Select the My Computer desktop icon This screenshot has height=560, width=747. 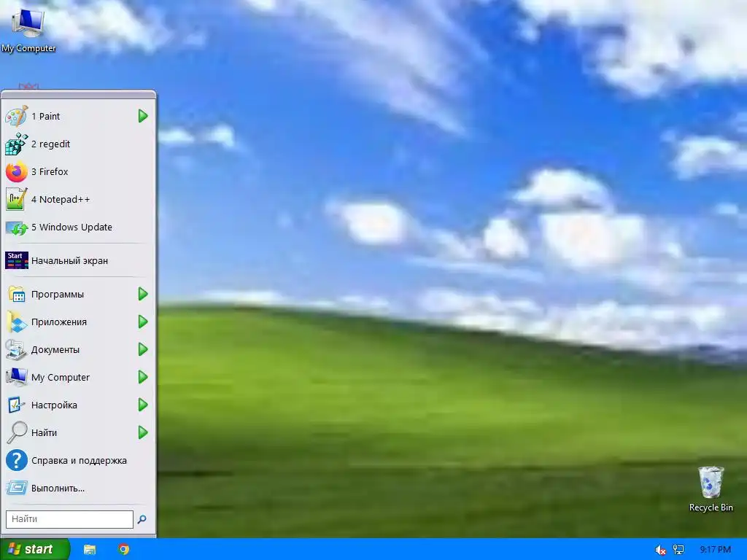tap(28, 29)
